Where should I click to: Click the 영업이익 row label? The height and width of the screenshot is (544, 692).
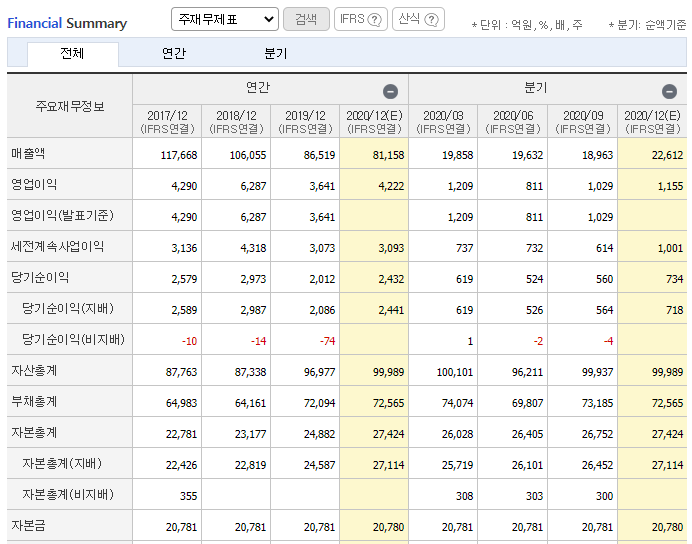pyautogui.click(x=34, y=184)
